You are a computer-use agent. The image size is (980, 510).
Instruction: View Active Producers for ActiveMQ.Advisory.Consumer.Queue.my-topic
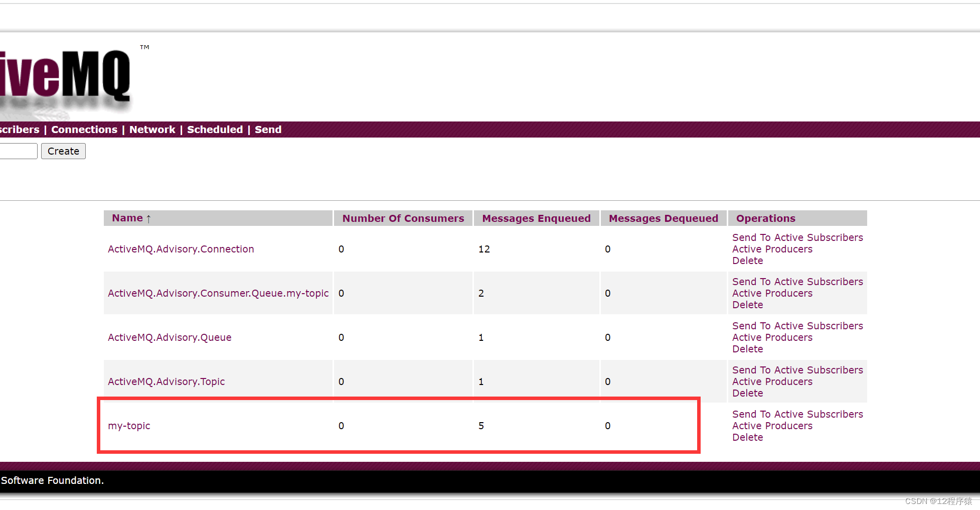coord(772,293)
